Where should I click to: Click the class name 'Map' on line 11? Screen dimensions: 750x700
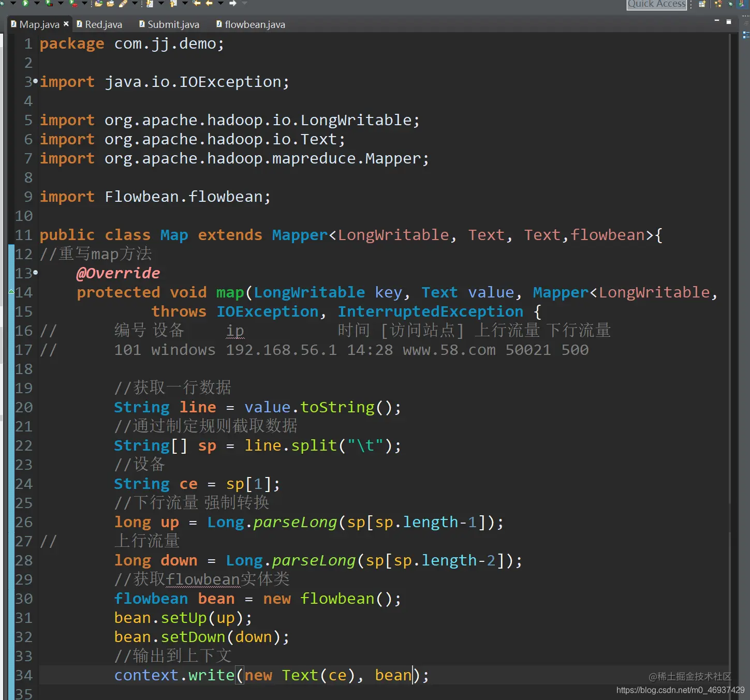pos(174,235)
